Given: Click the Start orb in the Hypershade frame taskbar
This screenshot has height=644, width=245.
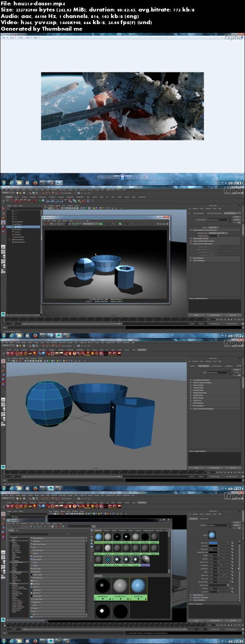Looking at the screenshot, I should pos(4,641).
